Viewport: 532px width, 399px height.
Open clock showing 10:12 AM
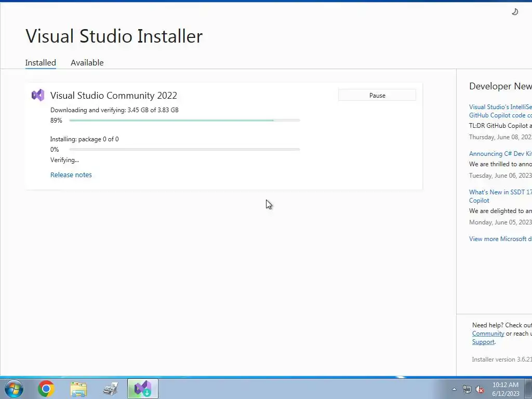point(506,389)
